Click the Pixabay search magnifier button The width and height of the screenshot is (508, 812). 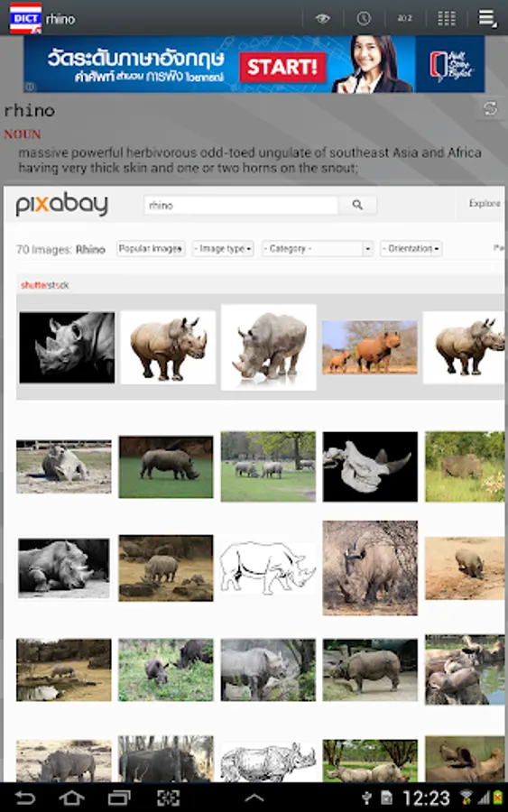pyautogui.click(x=357, y=205)
